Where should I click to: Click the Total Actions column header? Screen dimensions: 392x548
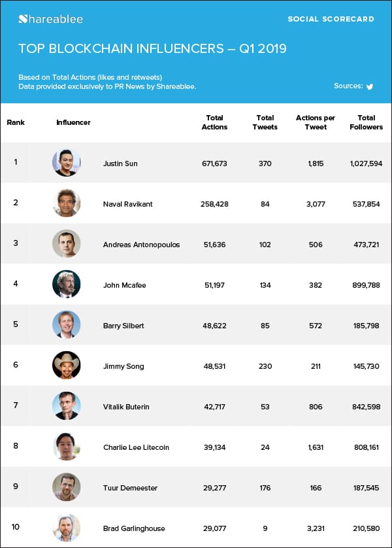tap(214, 122)
